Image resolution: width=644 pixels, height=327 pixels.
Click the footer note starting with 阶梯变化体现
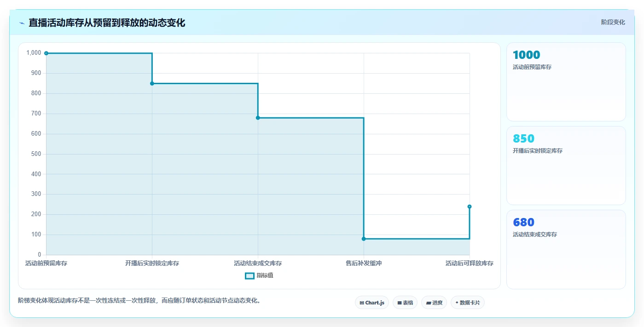[x=140, y=301]
